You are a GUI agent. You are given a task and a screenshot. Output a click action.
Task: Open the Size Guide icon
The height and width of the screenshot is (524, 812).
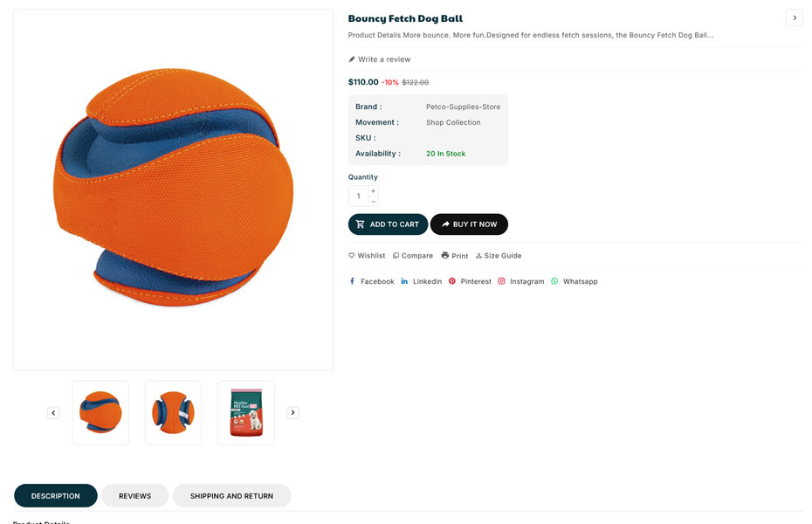(478, 256)
